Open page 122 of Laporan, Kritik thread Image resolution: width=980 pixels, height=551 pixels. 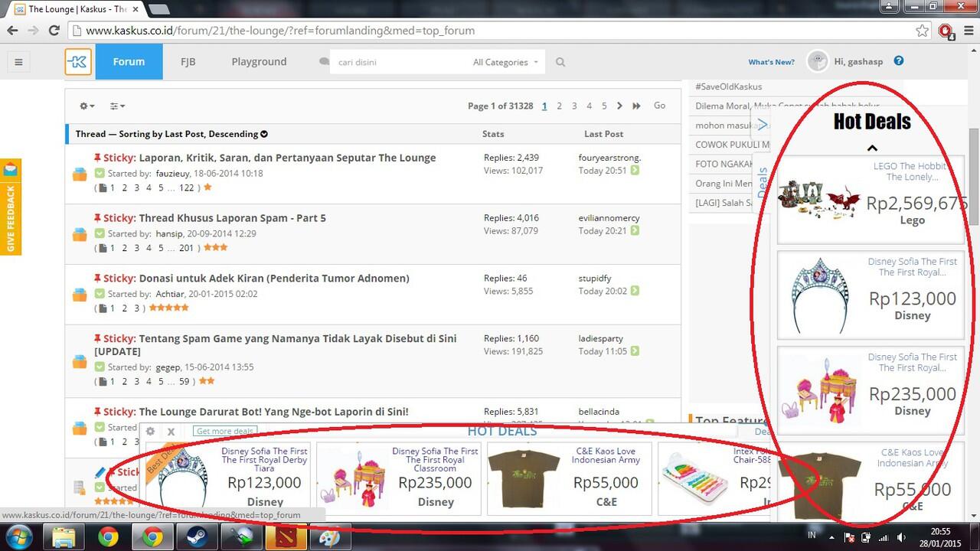(x=186, y=187)
